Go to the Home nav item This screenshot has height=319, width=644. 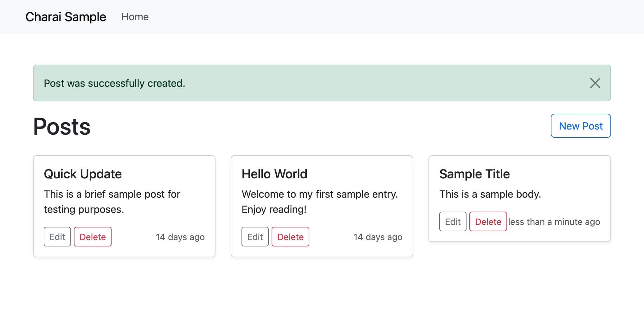pos(135,17)
